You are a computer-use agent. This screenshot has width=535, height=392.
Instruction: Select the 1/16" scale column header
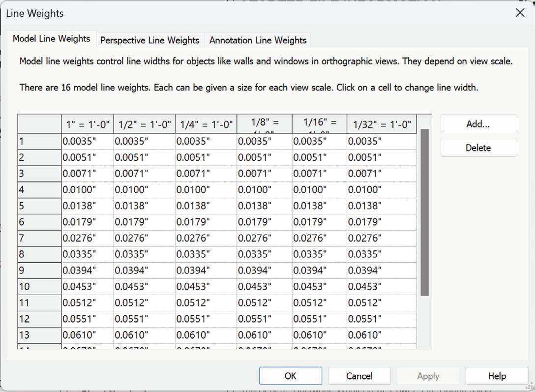click(x=319, y=124)
